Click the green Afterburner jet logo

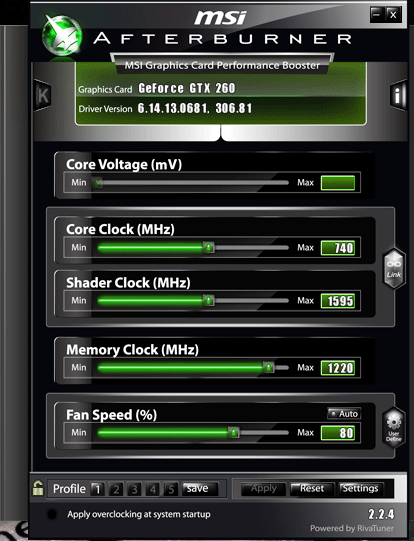[x=62, y=36]
